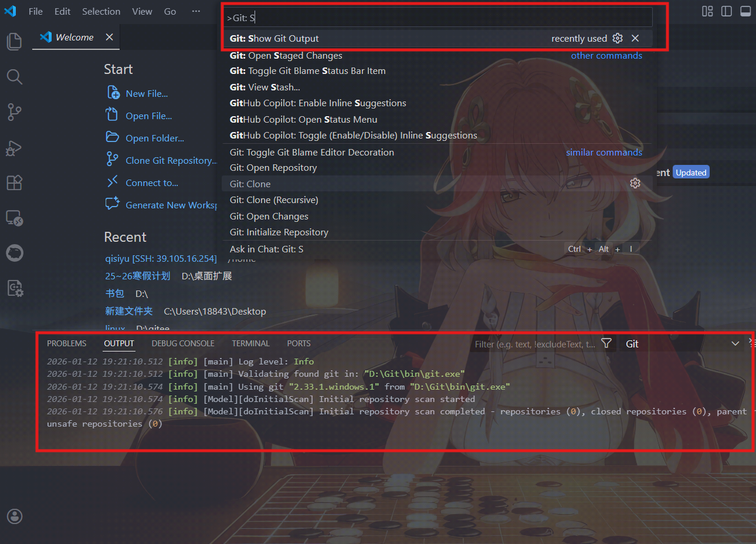Configure keybinding gear for Show Git Output
Viewport: 756px width, 544px height.
tap(618, 38)
